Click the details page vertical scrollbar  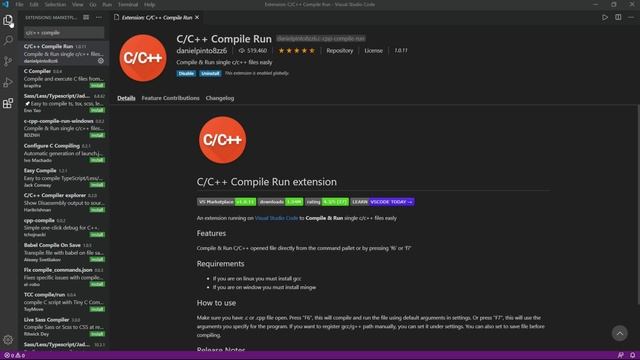point(638,204)
